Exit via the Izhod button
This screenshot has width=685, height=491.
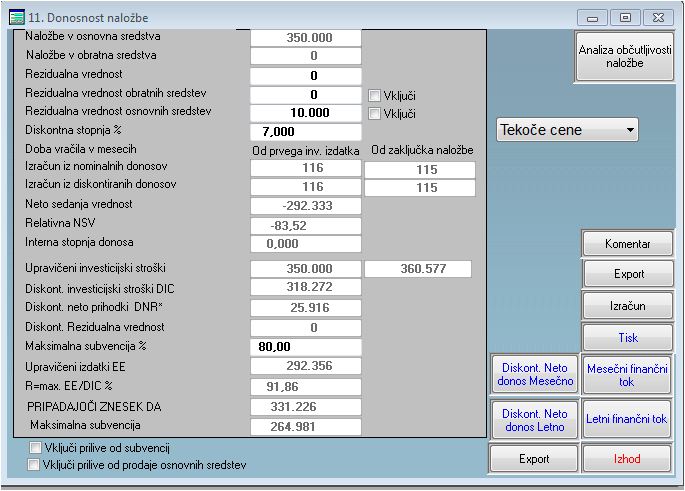(628, 459)
